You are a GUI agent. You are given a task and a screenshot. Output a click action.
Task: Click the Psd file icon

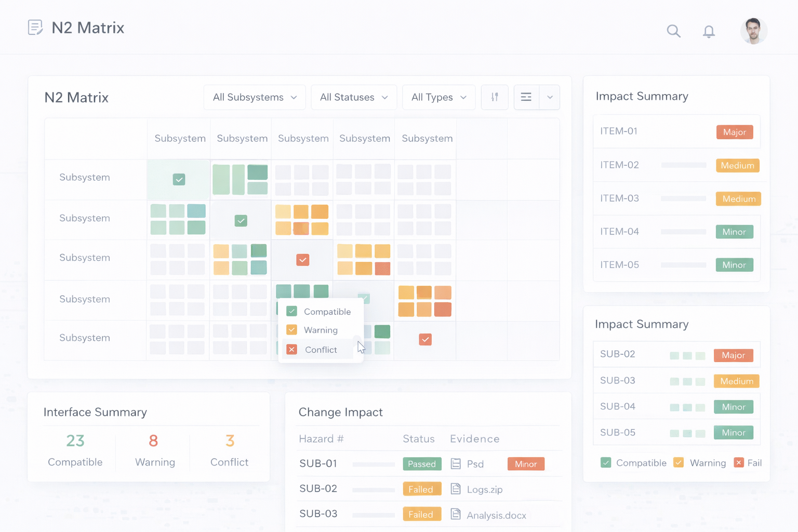(456, 464)
